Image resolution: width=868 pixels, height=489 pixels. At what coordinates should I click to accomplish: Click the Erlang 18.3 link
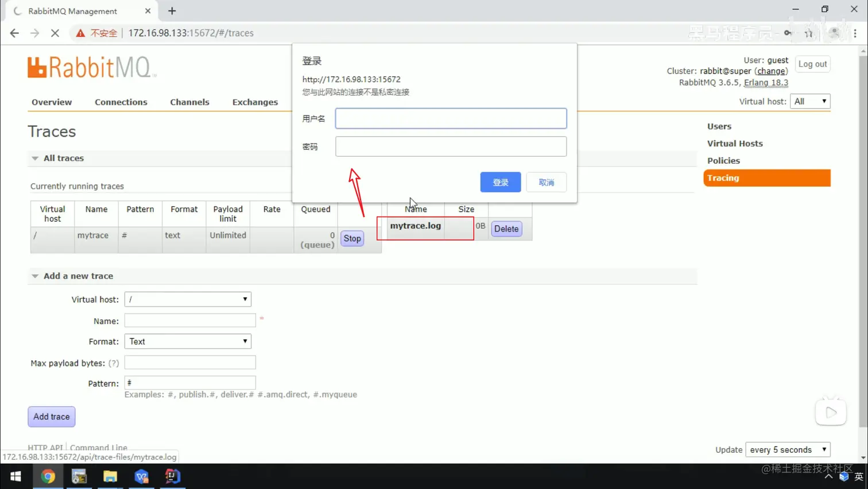click(766, 83)
